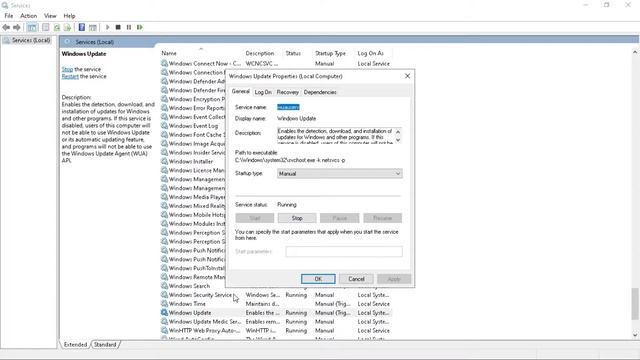This screenshot has width=640, height=360.
Task: Open the Help menu
Action: coord(69,16)
